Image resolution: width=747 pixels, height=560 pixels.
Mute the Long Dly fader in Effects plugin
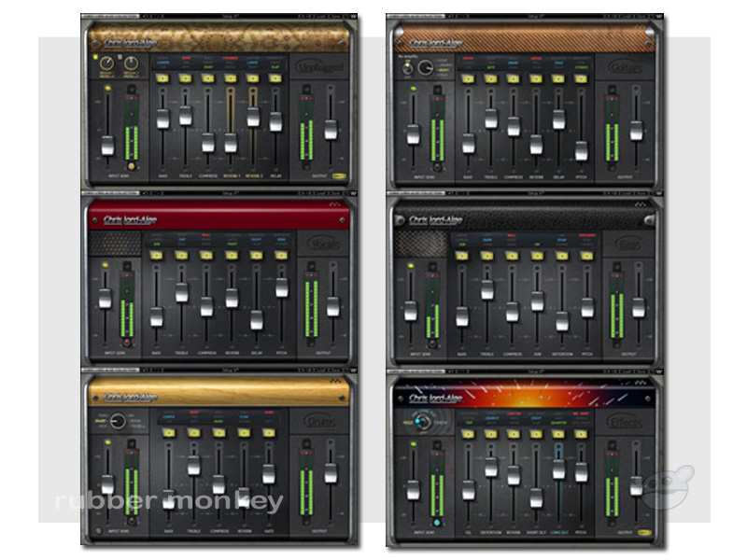point(558,447)
